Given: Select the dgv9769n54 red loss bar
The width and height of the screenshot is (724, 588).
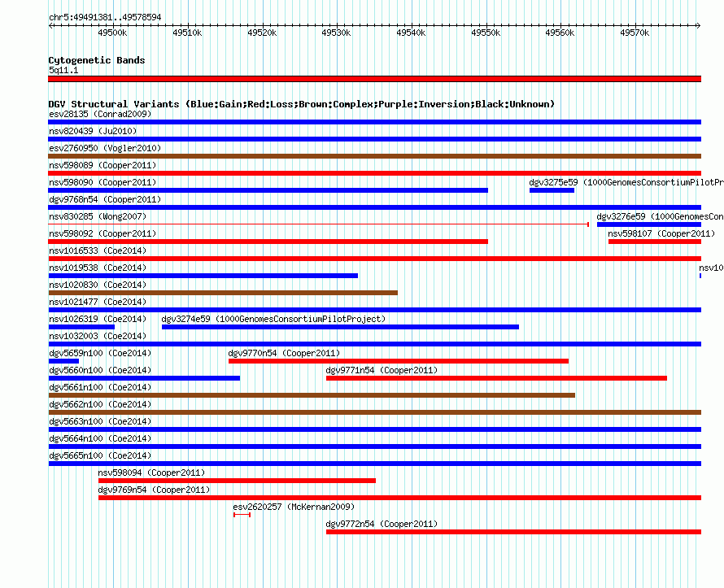Looking at the screenshot, I should pos(400,498).
